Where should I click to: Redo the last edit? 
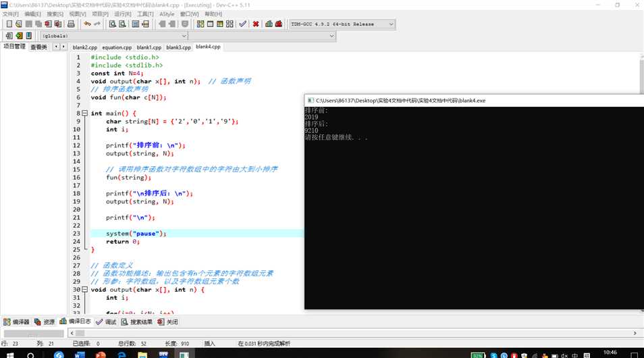click(97, 24)
